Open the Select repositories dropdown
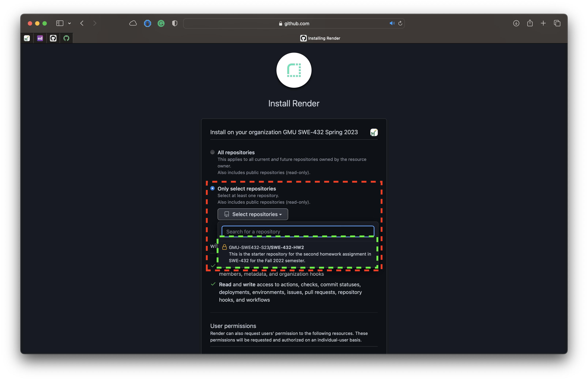Image resolution: width=588 pixels, height=381 pixels. click(x=253, y=214)
